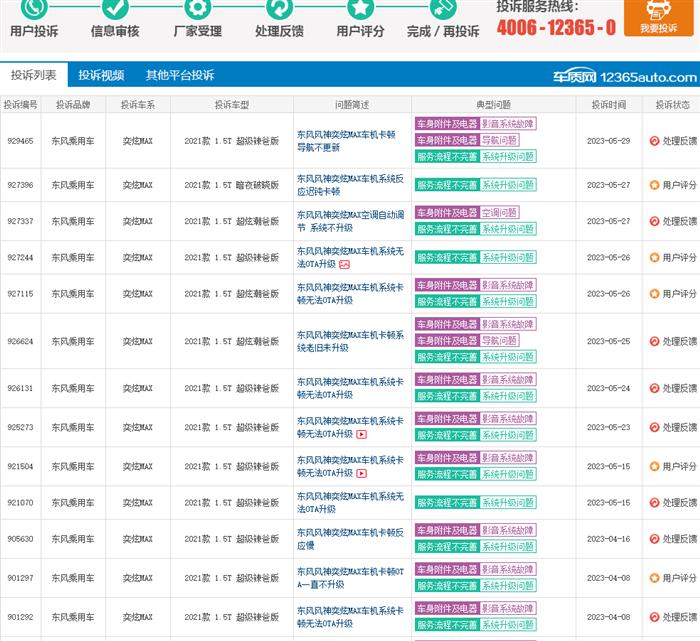Click complaint number 929465

pyautogui.click(x=21, y=141)
